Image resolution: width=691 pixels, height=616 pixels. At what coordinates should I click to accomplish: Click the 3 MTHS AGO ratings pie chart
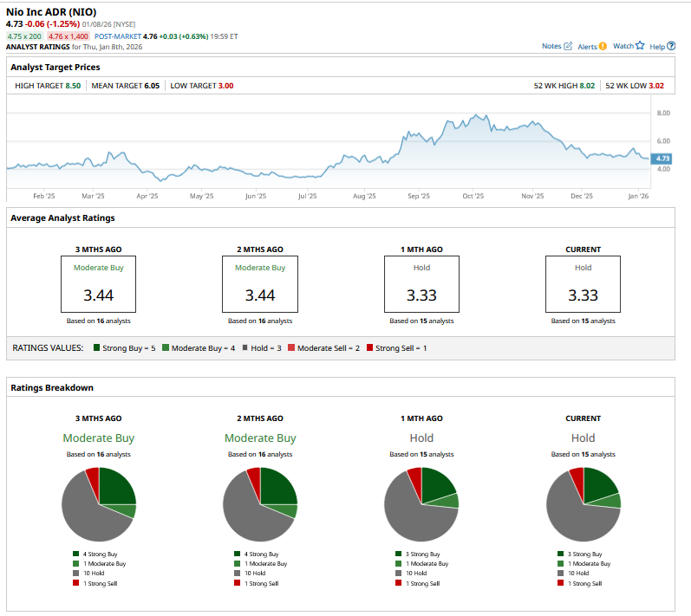[99, 504]
